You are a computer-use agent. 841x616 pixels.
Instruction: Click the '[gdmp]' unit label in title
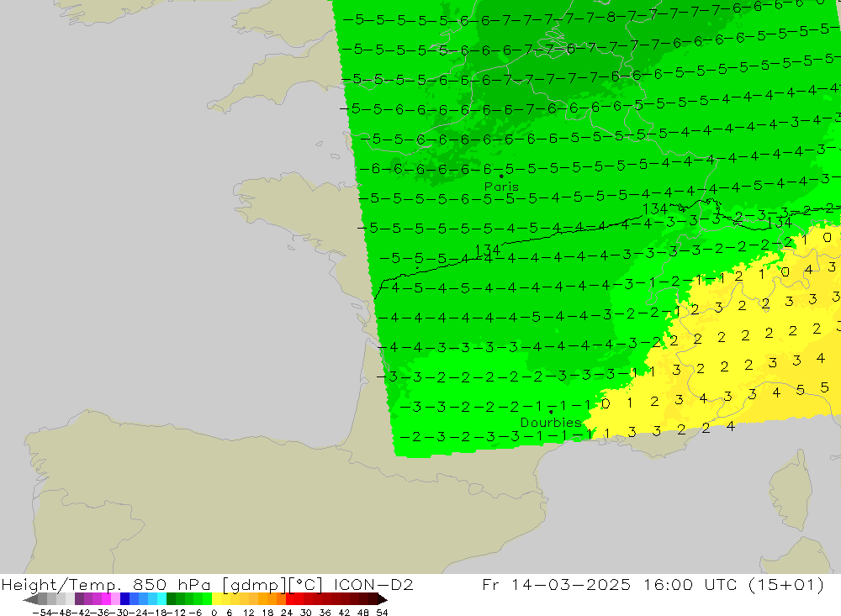(x=254, y=584)
